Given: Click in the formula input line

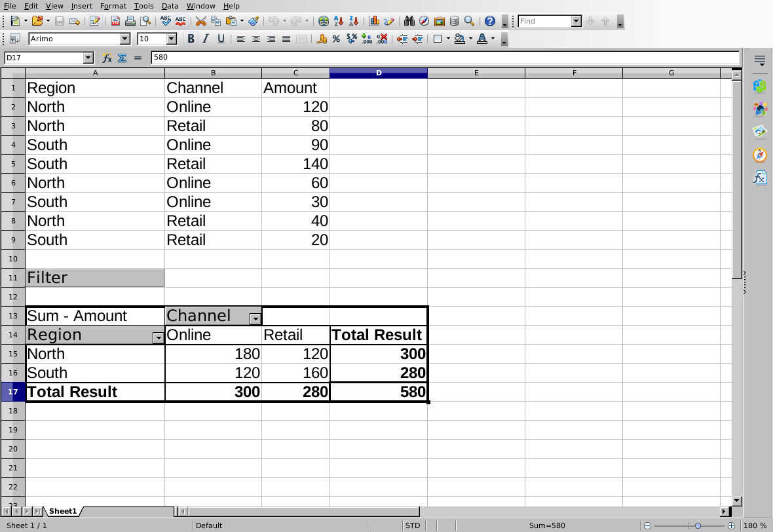Looking at the screenshot, I should pyautogui.click(x=445, y=57).
